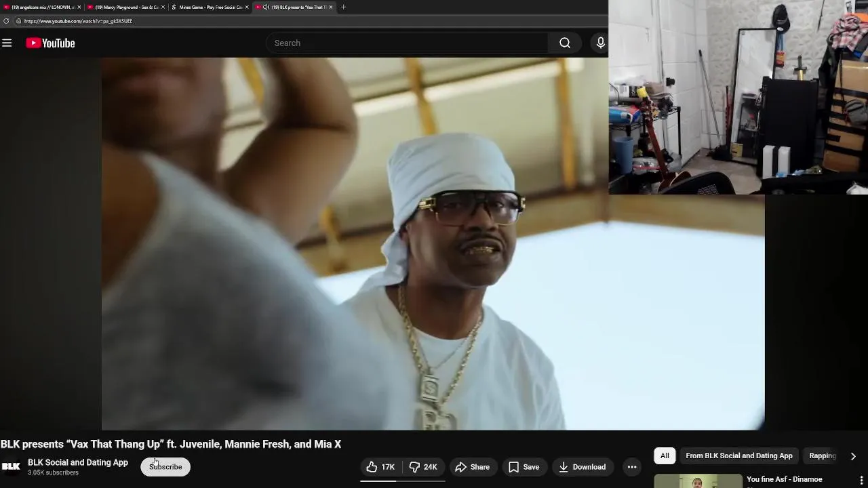Select the Rapping filter chip
This screenshot has width=868, height=488.
(x=822, y=456)
